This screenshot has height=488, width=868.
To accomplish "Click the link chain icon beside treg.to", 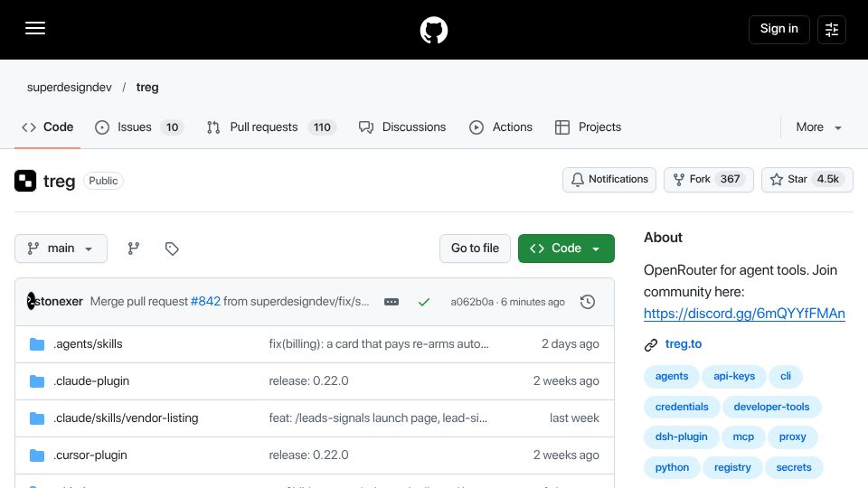I will 651,344.
